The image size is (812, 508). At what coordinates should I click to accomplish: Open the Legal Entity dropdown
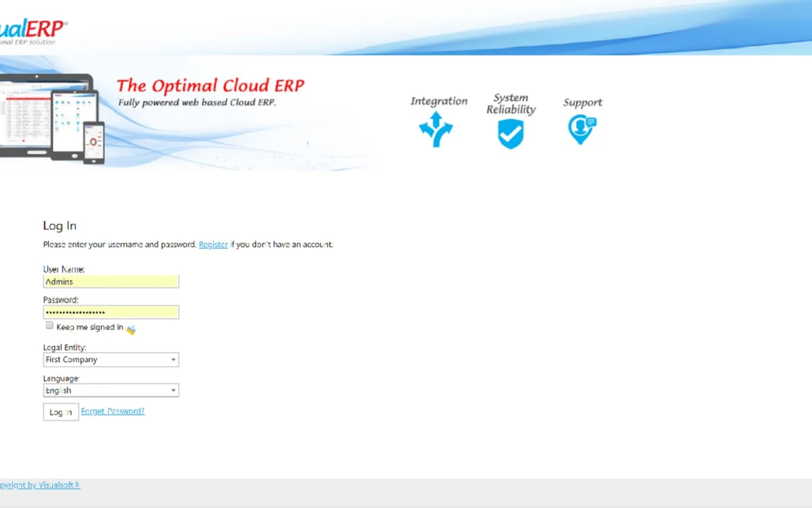tap(111, 360)
